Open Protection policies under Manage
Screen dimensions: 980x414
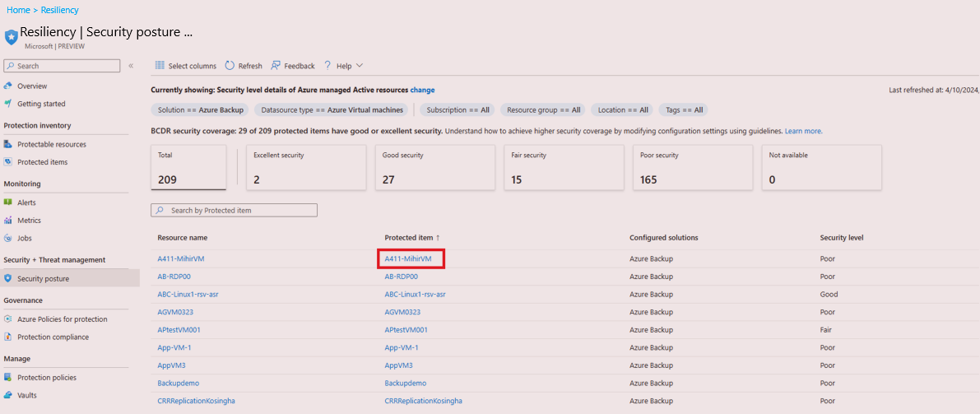[47, 377]
